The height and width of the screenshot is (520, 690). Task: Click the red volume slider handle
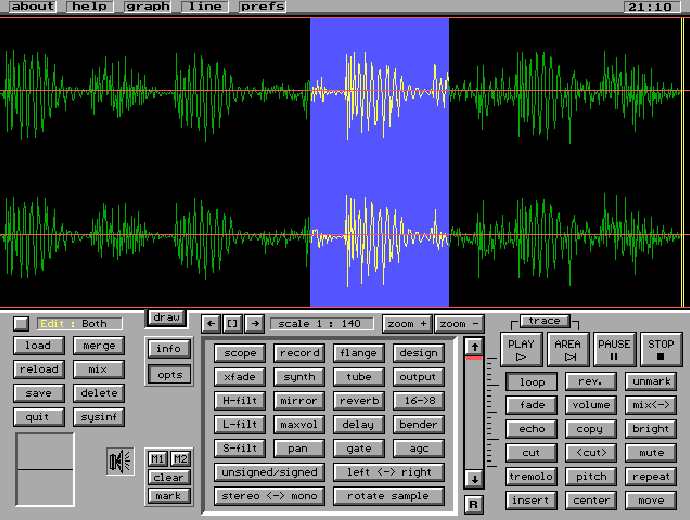coord(474,358)
